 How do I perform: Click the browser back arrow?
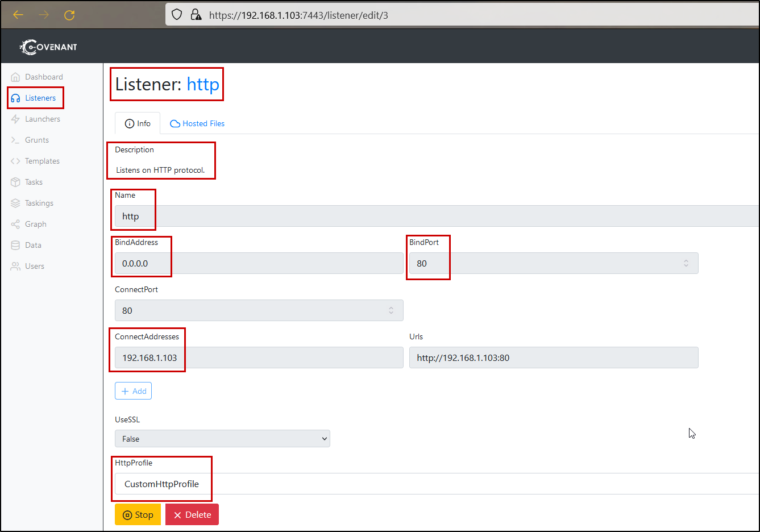[18, 15]
